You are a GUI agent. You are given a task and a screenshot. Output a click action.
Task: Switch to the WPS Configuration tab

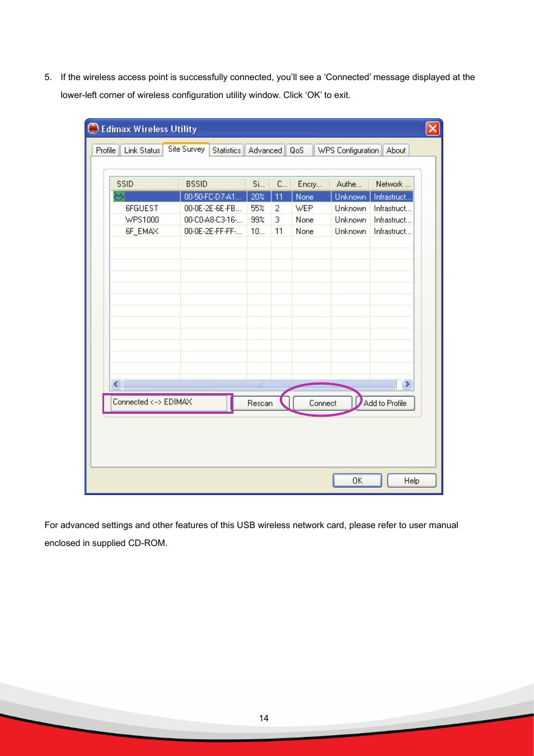(x=348, y=150)
